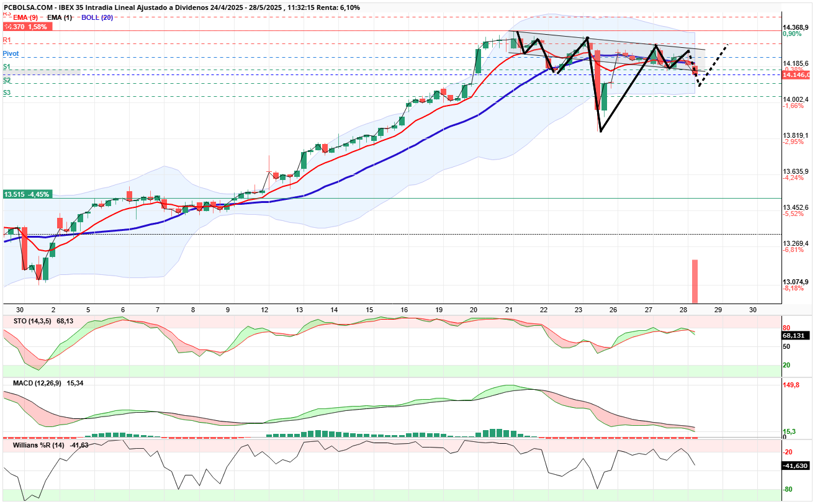The width and height of the screenshot is (815, 504).
Task: Click the red current price tag 14.146
Action: pos(797,74)
